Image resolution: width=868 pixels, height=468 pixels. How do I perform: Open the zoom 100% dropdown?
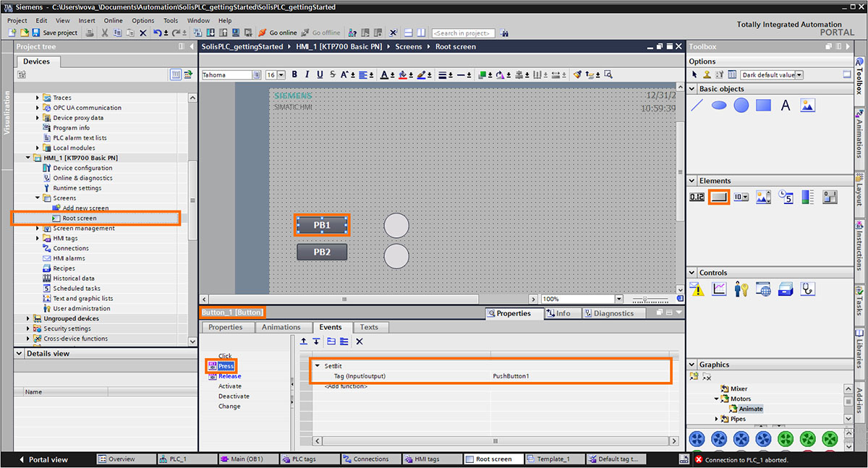click(618, 299)
